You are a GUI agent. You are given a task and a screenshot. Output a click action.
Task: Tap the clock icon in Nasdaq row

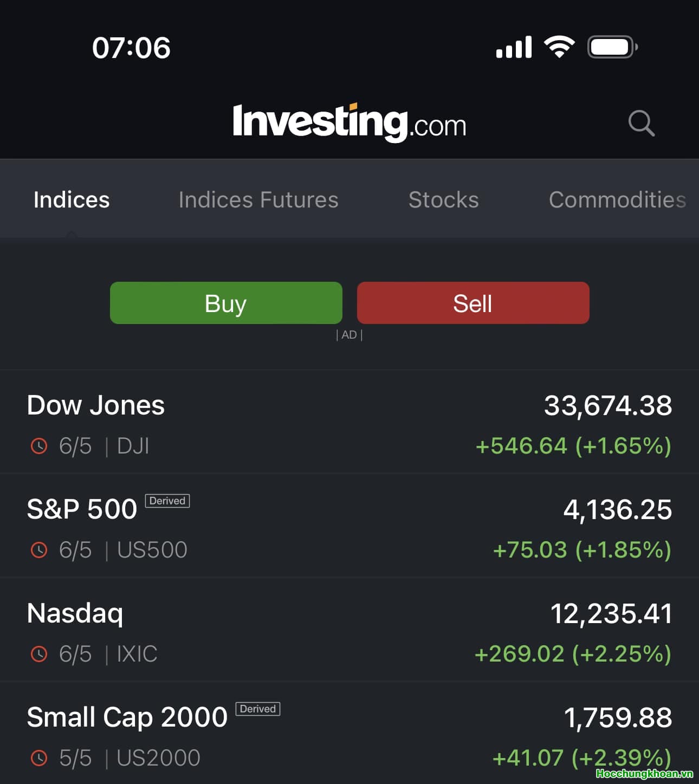(x=39, y=654)
